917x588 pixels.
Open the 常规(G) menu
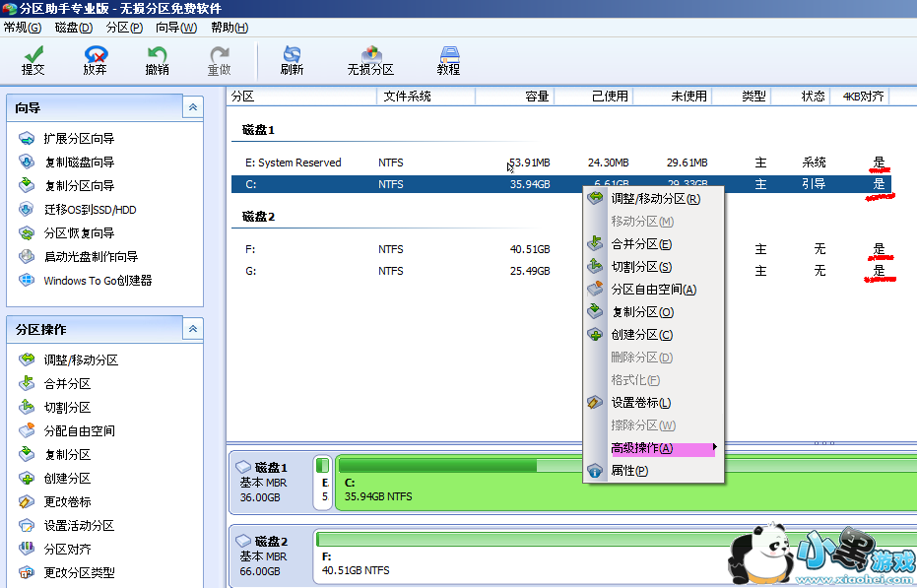point(23,28)
